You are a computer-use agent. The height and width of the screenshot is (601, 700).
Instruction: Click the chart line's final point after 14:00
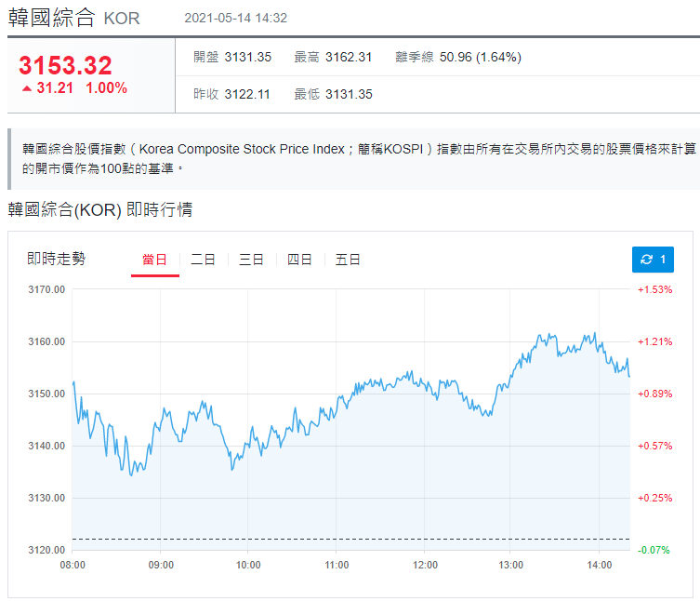(x=629, y=376)
